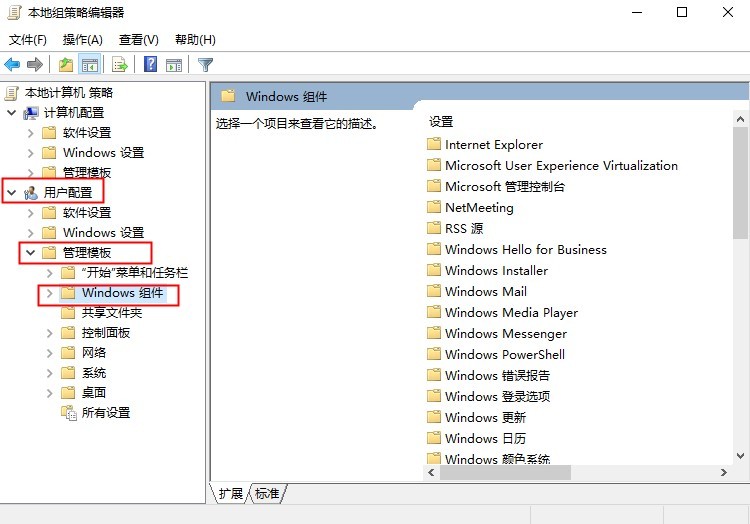Click the 计算机配置 computer icon

[31, 113]
